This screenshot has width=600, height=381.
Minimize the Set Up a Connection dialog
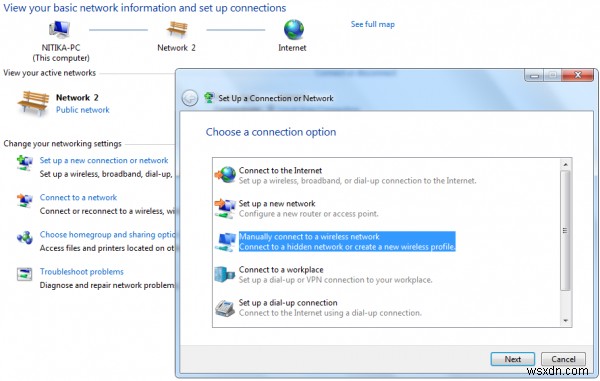(x=534, y=75)
